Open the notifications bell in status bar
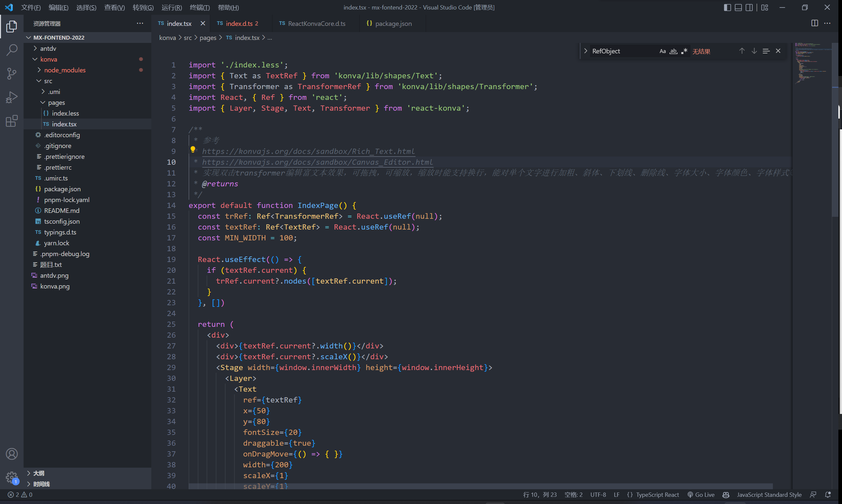The image size is (842, 504). point(828,495)
